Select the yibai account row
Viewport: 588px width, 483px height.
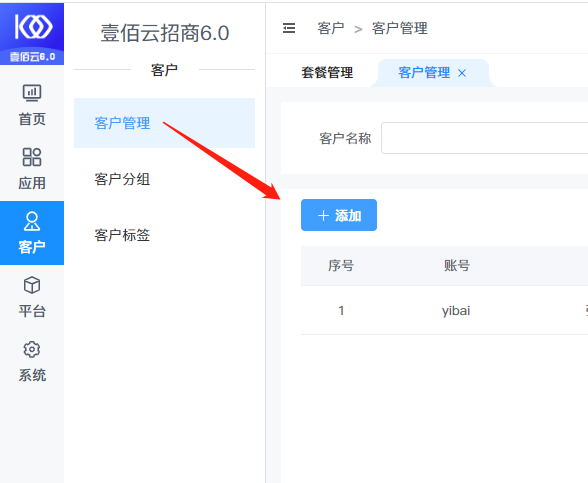coord(444,310)
